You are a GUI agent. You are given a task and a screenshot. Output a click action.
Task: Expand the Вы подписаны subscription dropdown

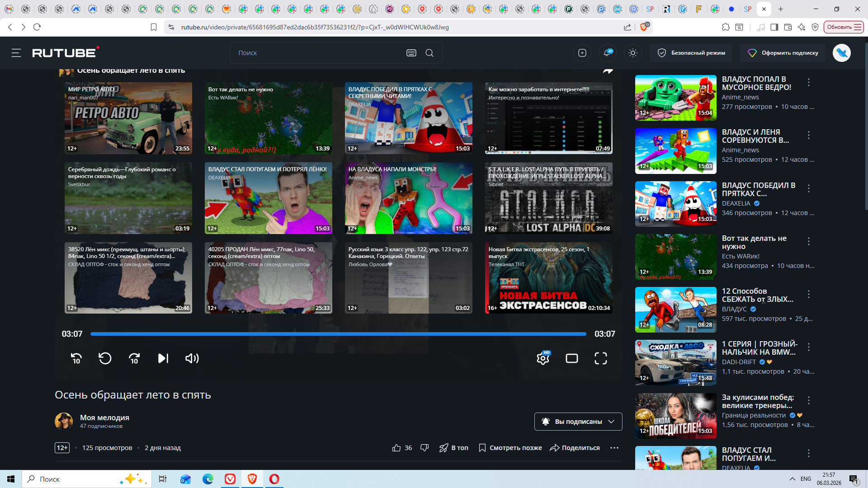[578, 422]
